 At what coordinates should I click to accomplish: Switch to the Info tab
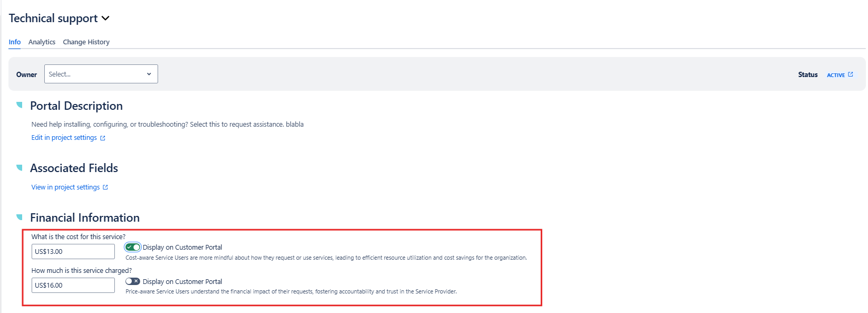pyautogui.click(x=15, y=42)
